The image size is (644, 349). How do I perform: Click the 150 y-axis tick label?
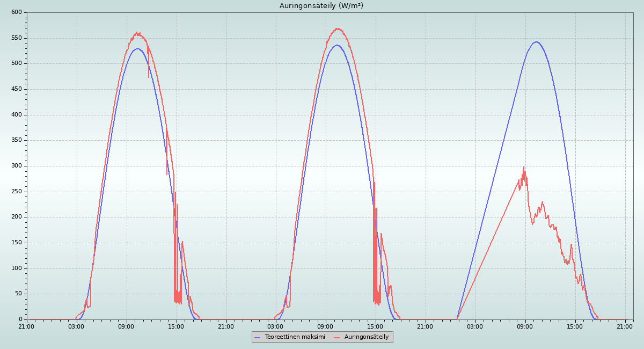click(x=17, y=243)
